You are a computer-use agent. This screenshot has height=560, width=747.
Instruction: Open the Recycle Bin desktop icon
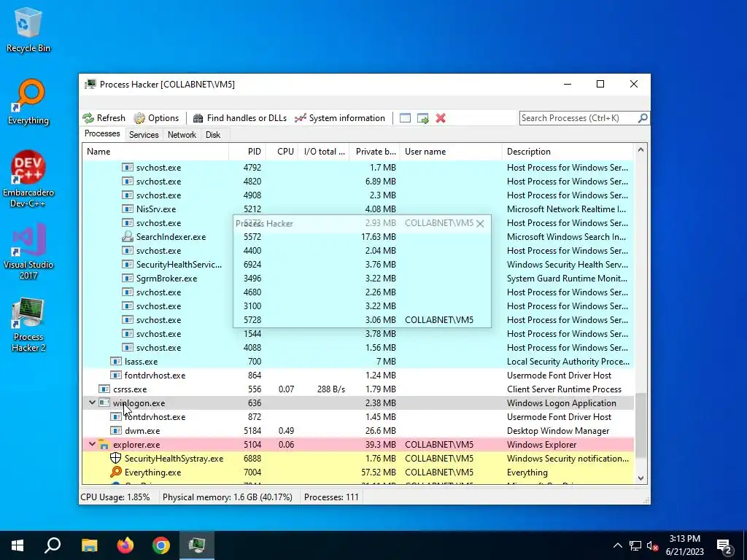[28, 30]
